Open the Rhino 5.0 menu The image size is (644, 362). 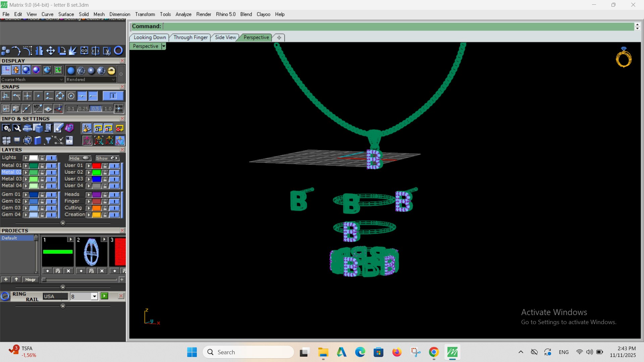(226, 14)
